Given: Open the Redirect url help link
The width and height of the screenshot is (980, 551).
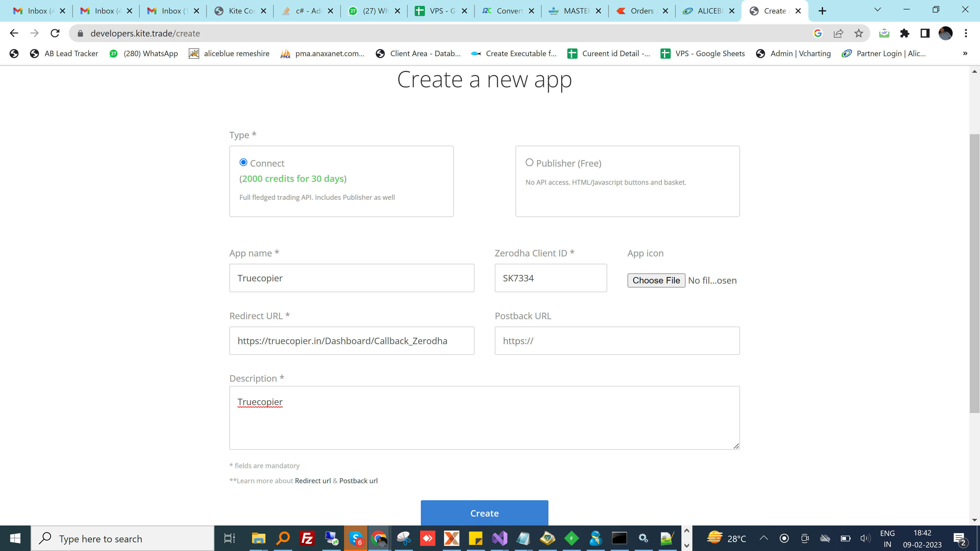Looking at the screenshot, I should 313,481.
